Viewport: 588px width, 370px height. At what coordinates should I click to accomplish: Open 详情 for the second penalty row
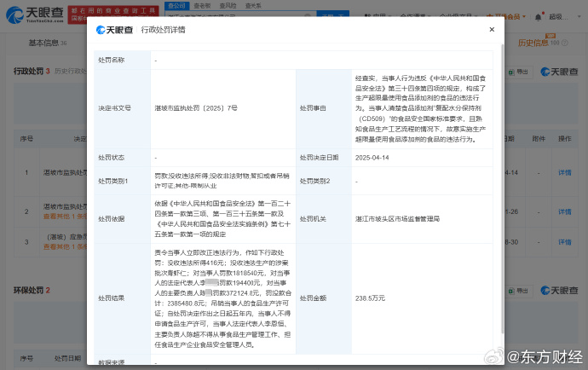(564, 211)
